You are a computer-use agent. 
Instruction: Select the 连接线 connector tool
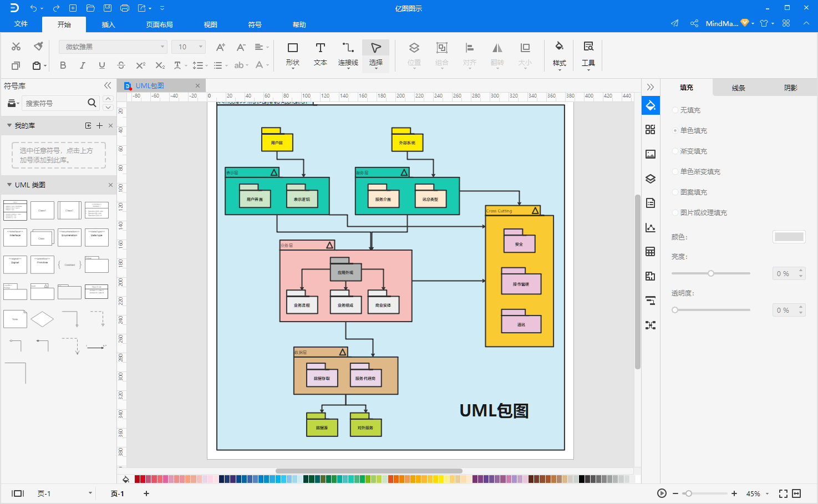(348, 54)
